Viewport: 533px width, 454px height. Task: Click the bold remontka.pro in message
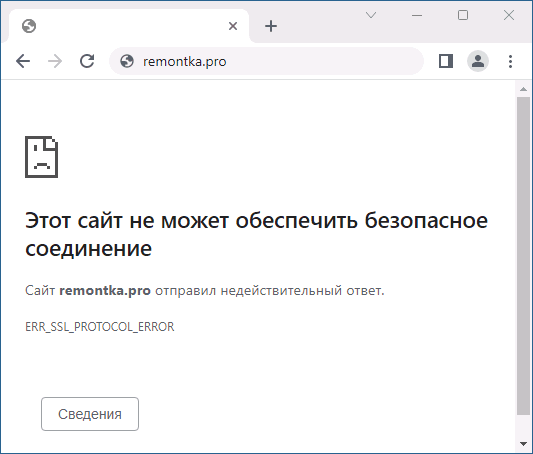point(105,291)
